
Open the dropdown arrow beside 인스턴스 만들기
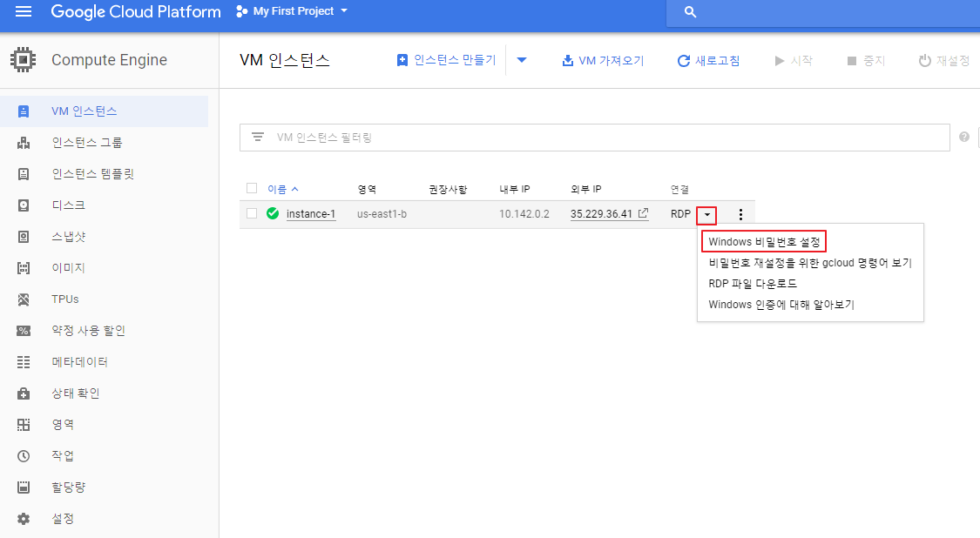coord(522,60)
